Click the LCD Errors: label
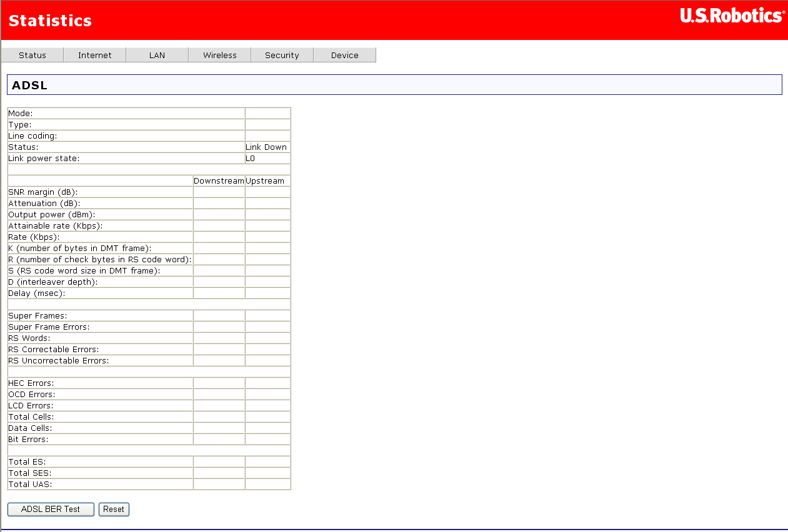 (31, 406)
